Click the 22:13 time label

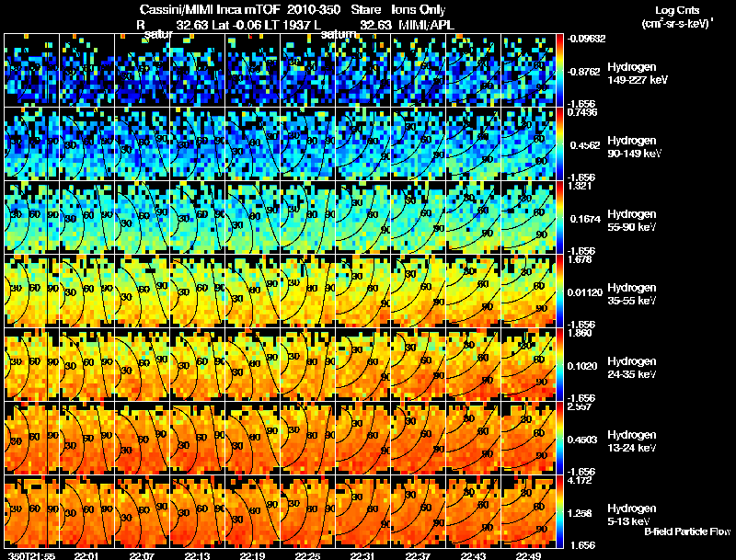[x=197, y=556]
